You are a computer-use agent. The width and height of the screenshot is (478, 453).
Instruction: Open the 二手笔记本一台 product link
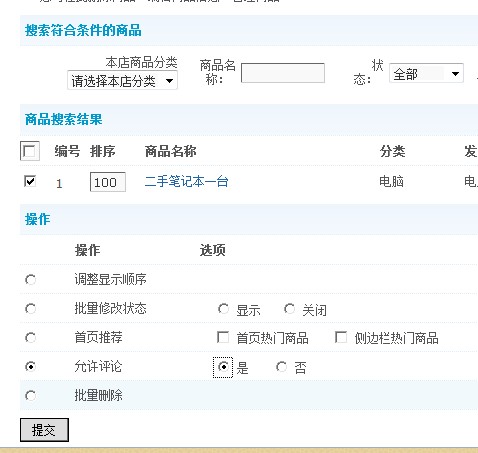click(186, 182)
